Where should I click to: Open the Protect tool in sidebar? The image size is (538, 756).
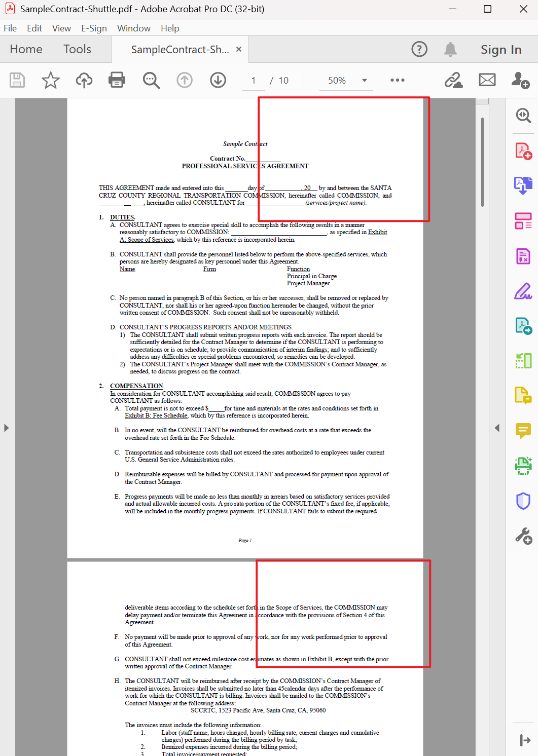pos(523,501)
